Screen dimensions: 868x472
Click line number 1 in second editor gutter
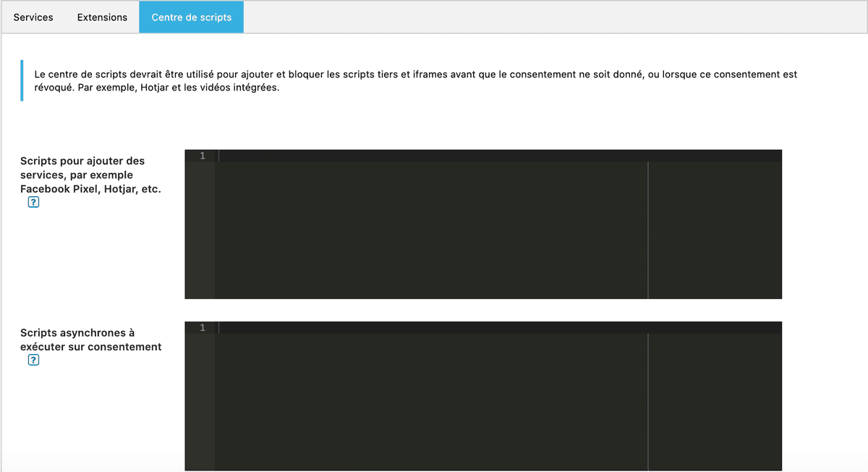pyautogui.click(x=203, y=328)
